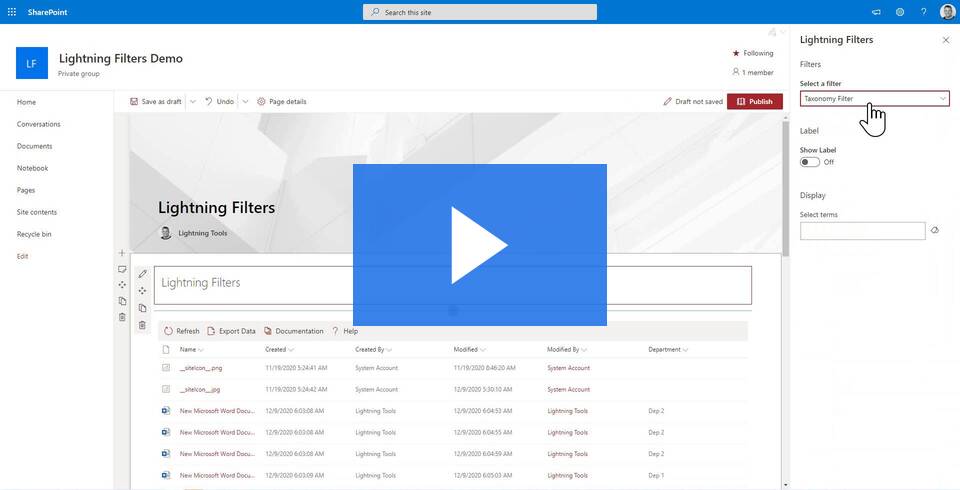Screen dimensions: 960x490
Task: Click the SharePoint brand link
Action: (x=47, y=12)
